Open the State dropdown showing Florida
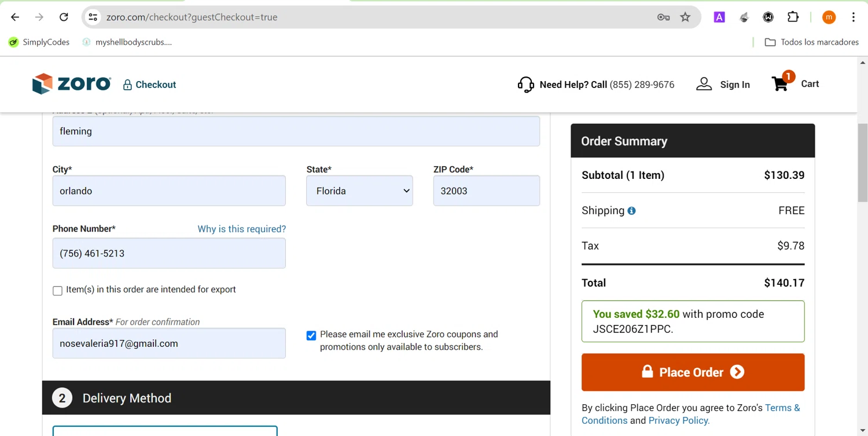Viewport: 868px width, 436px height. tap(359, 190)
